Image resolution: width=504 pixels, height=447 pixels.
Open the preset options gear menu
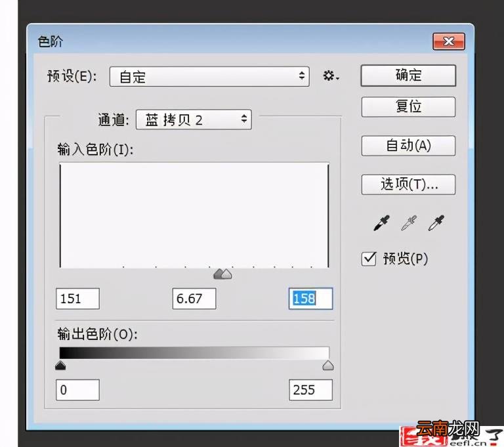pos(331,76)
